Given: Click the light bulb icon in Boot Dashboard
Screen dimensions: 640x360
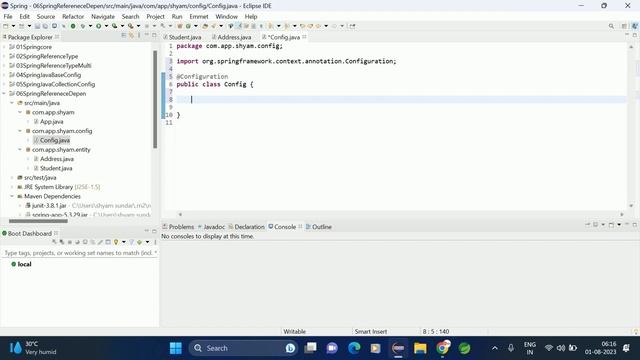Looking at the screenshot, I should tap(116, 242).
